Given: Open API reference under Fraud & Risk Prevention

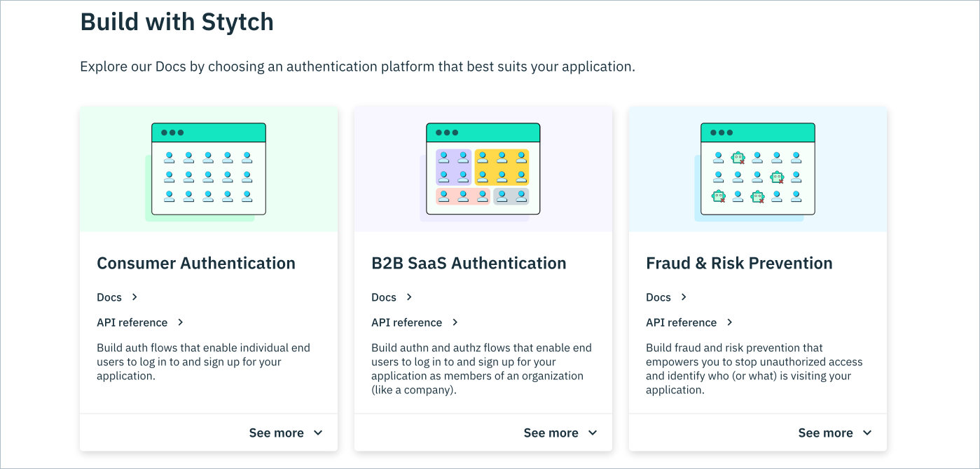Looking at the screenshot, I should [x=689, y=322].
